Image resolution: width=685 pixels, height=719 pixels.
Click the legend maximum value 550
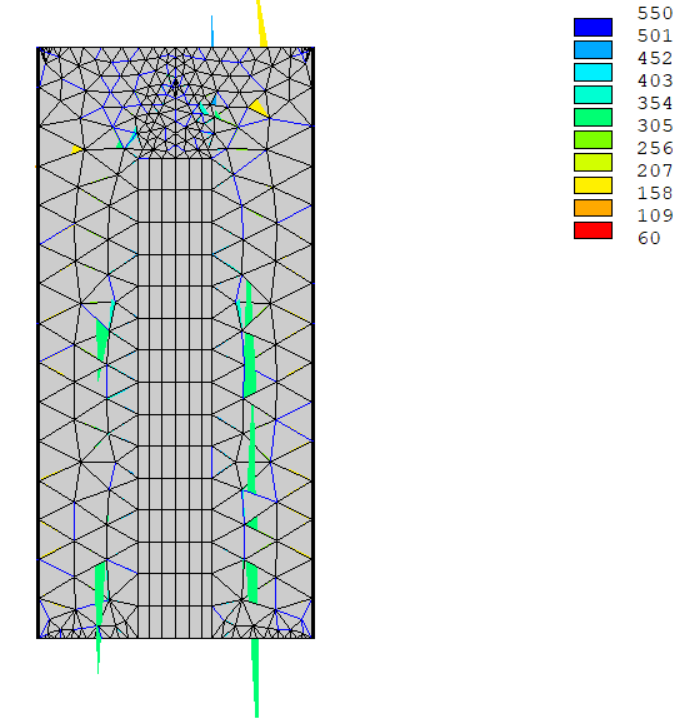click(x=655, y=13)
